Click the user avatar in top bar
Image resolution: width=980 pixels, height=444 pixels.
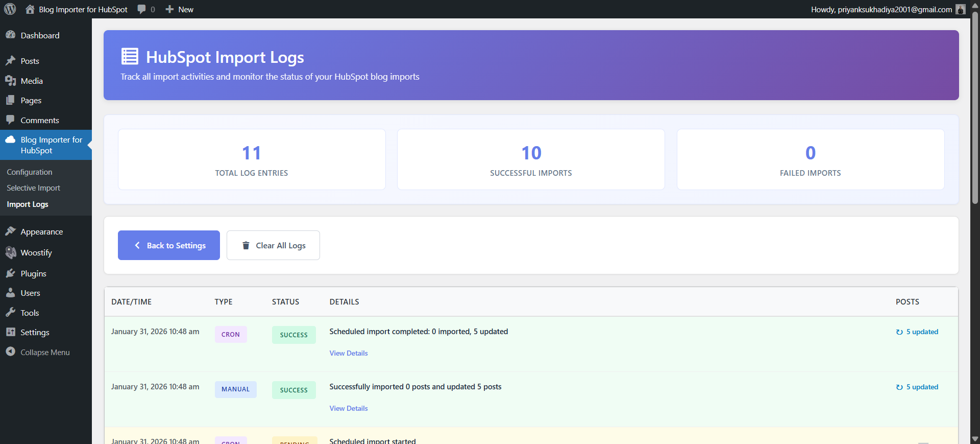960,9
